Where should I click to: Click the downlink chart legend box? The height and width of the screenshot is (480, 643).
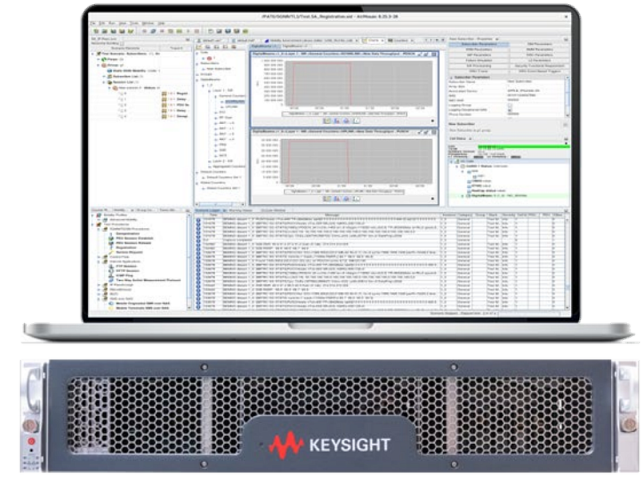tap(344, 114)
